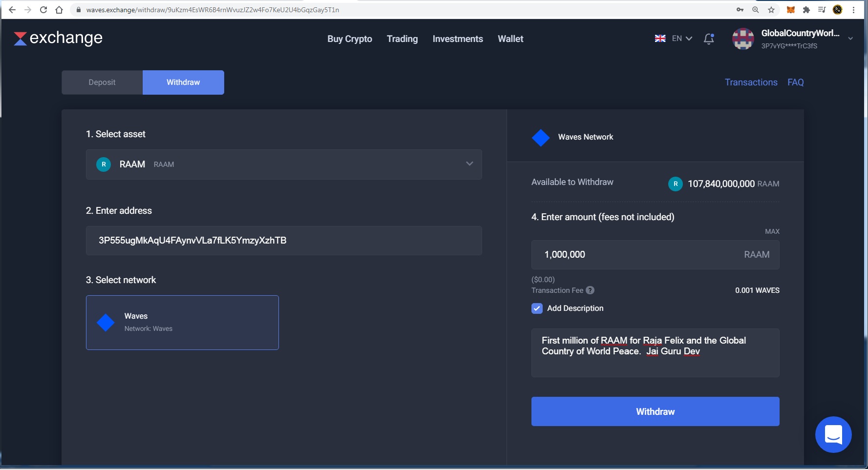Click the account avatar image

click(743, 39)
